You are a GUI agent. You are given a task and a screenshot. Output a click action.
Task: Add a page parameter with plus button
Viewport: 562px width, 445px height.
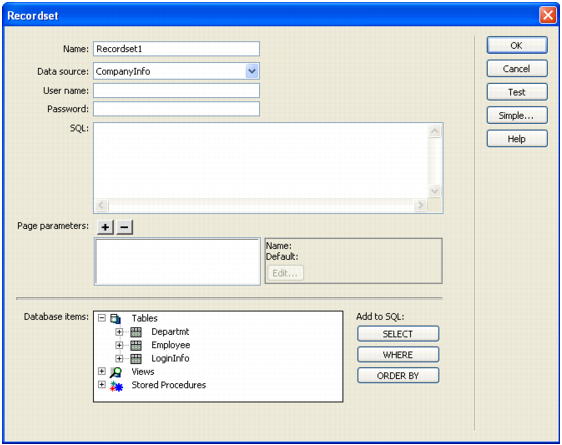coord(105,227)
